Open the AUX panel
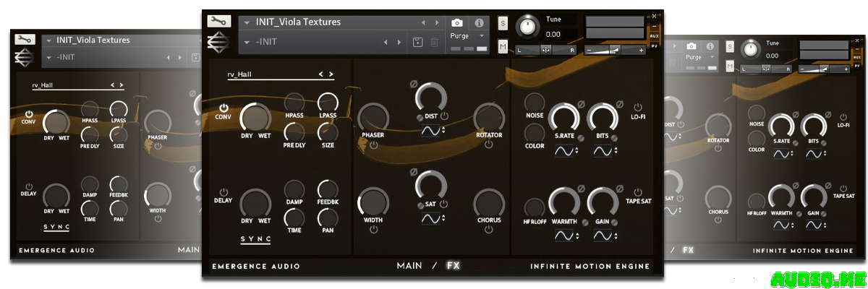This screenshot has height=289, width=868. point(654,35)
